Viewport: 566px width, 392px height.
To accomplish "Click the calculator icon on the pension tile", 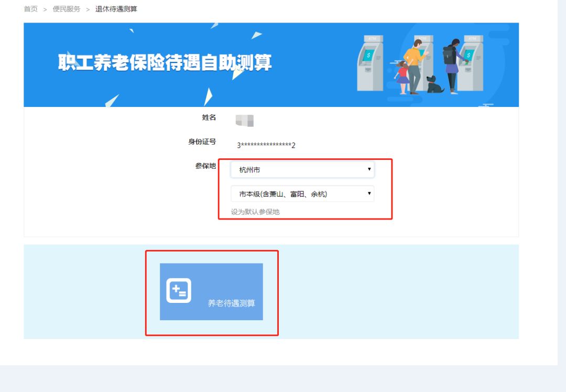I will click(x=179, y=290).
